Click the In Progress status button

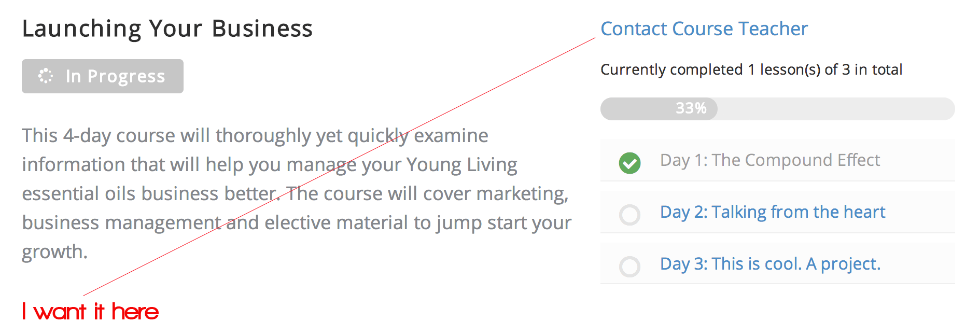click(103, 76)
